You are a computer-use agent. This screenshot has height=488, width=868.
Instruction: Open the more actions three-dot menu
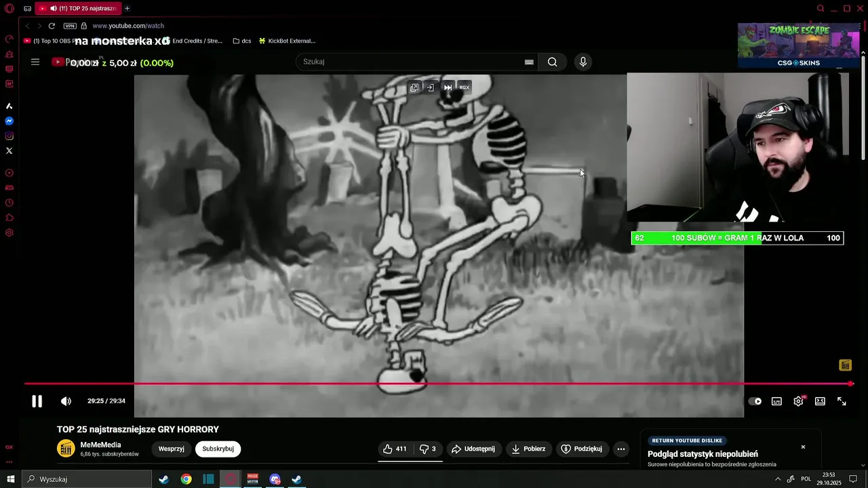coord(621,449)
